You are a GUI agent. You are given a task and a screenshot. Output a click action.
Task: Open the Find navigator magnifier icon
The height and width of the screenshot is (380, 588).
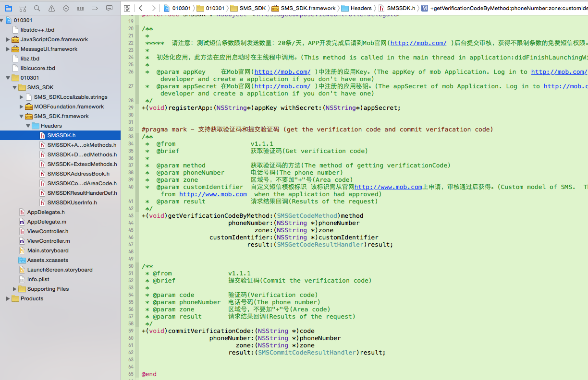(x=37, y=8)
